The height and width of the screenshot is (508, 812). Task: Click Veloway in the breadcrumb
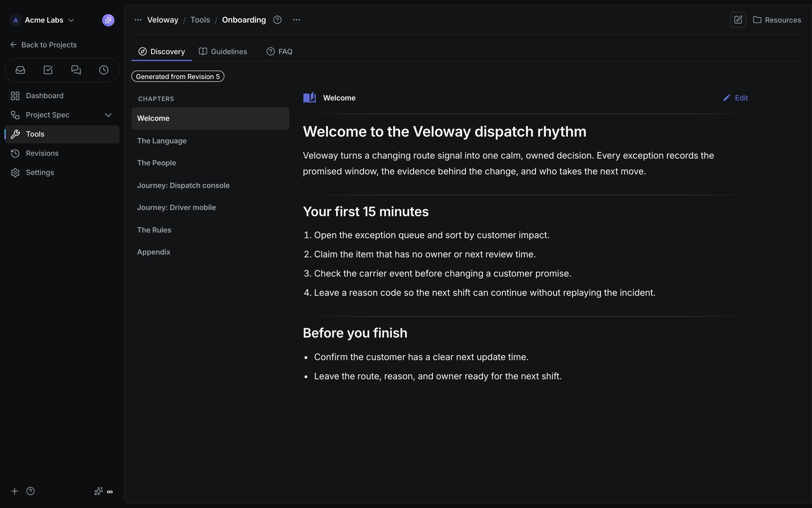[x=163, y=20]
